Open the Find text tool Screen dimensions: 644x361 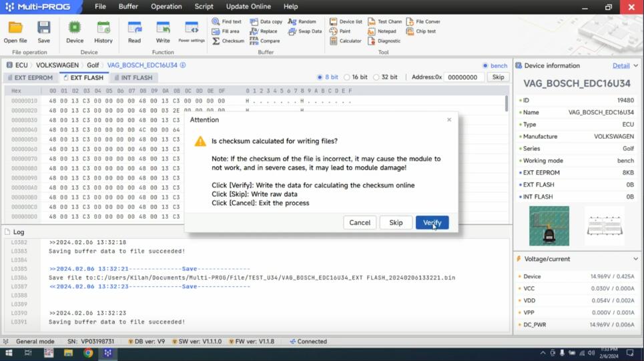(x=226, y=21)
